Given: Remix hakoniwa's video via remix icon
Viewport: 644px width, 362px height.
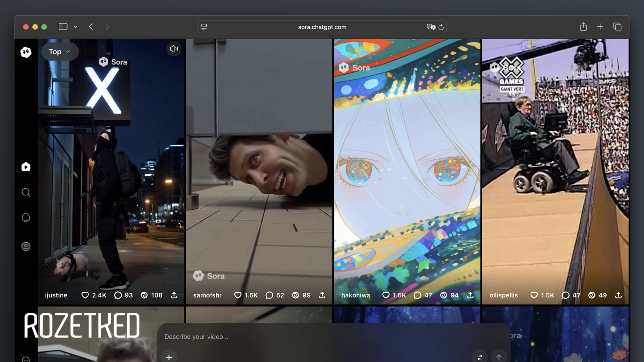Looking at the screenshot, I should (444, 295).
